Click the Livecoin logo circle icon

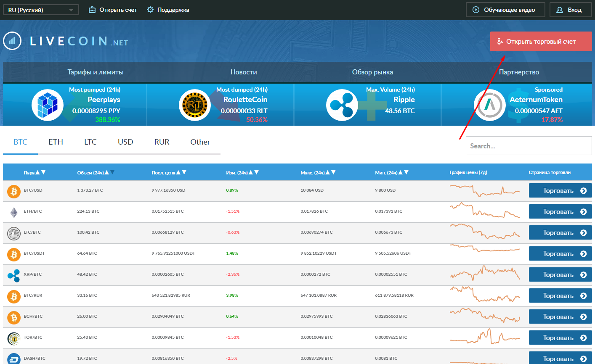(x=12, y=41)
